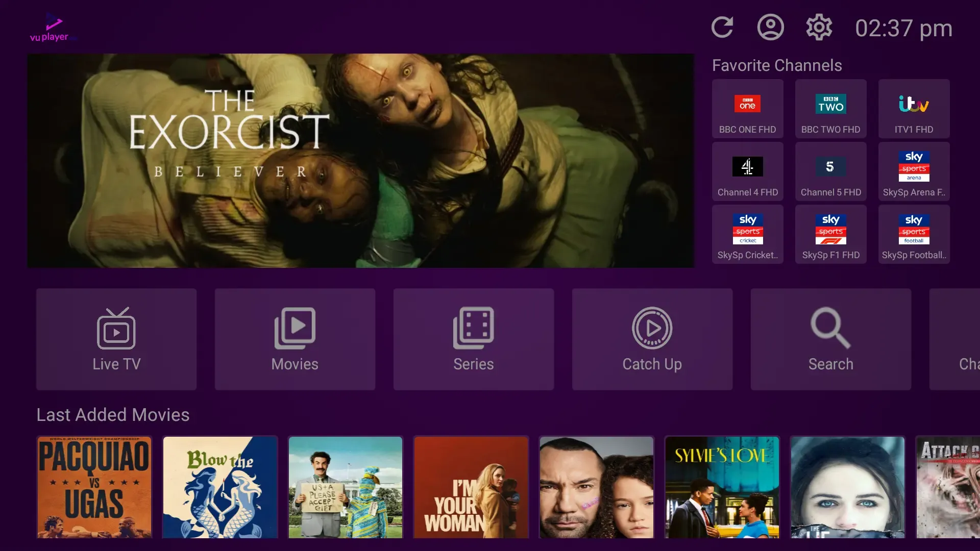Viewport: 980px width, 551px height.
Task: Select the SkySp Football channel
Action: click(914, 234)
